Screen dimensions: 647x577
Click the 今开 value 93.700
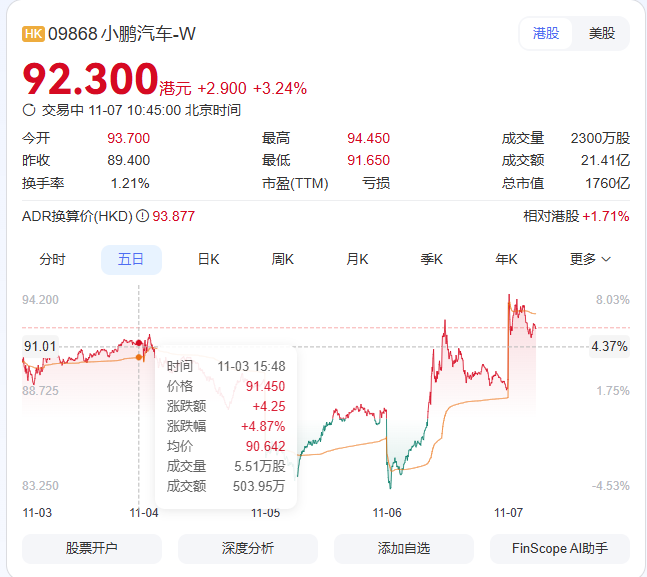click(x=128, y=138)
